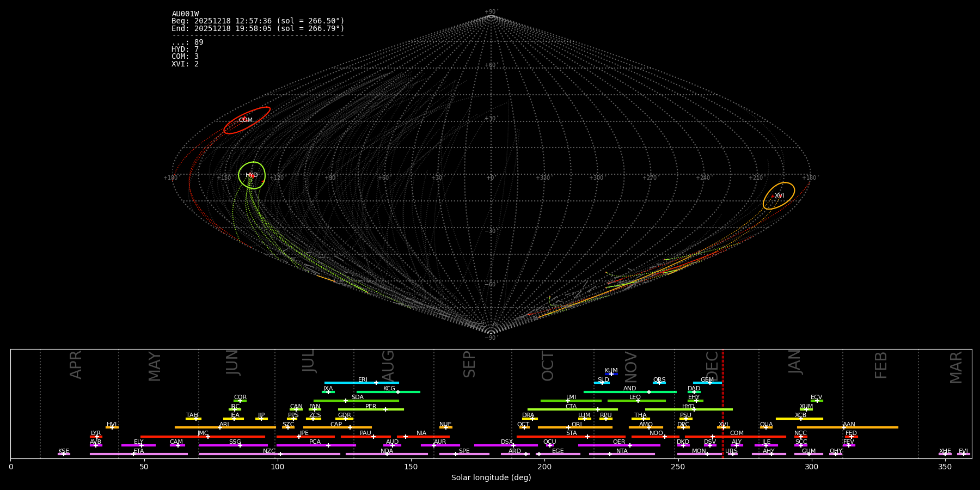This screenshot has height=490, width=980.
Task: Select the CTA shower label in timeline
Action: pyautogui.click(x=571, y=407)
